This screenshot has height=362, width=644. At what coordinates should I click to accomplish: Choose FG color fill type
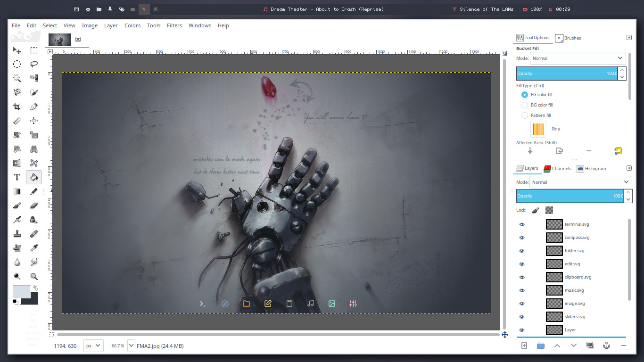pos(525,95)
